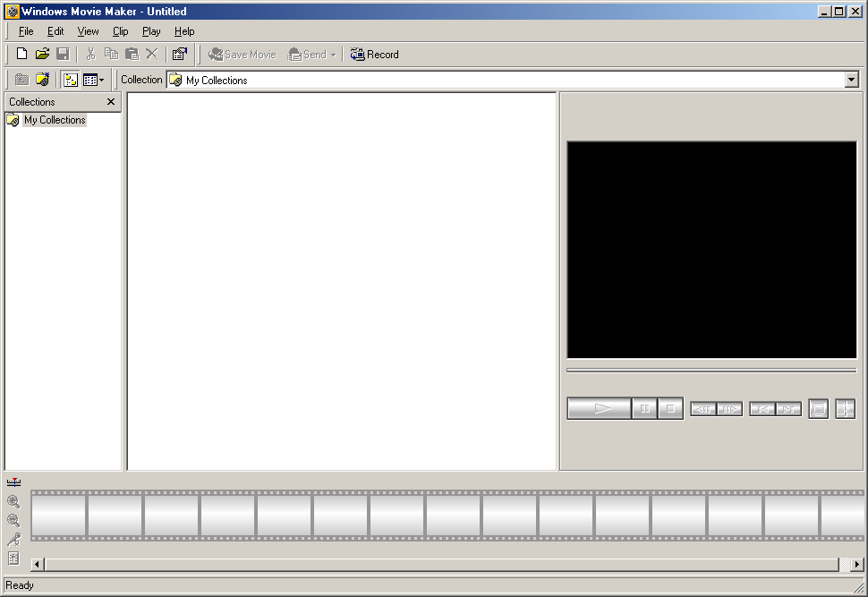Create a new project with the blank page icon
Image resolution: width=868 pixels, height=597 pixels.
[x=21, y=54]
